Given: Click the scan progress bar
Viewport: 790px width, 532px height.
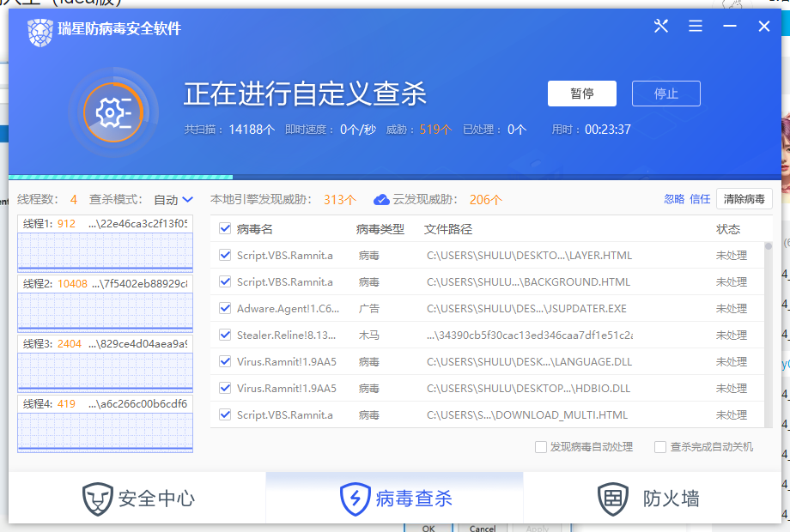Looking at the screenshot, I should click(395, 177).
